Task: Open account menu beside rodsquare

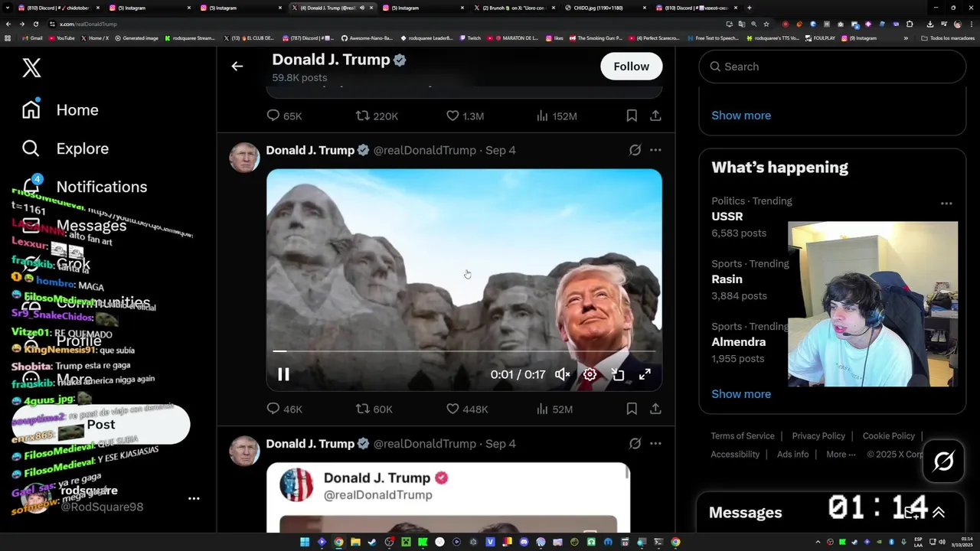Action: [x=194, y=498]
